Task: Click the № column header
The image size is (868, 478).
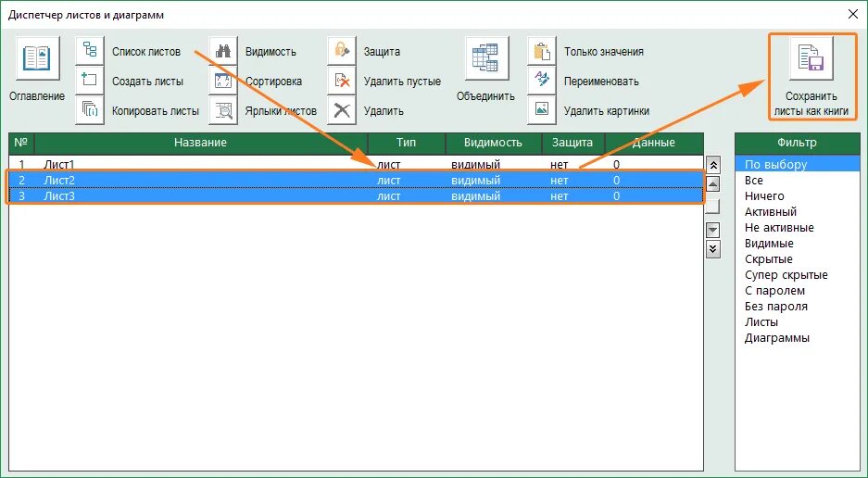Action: tap(21, 143)
